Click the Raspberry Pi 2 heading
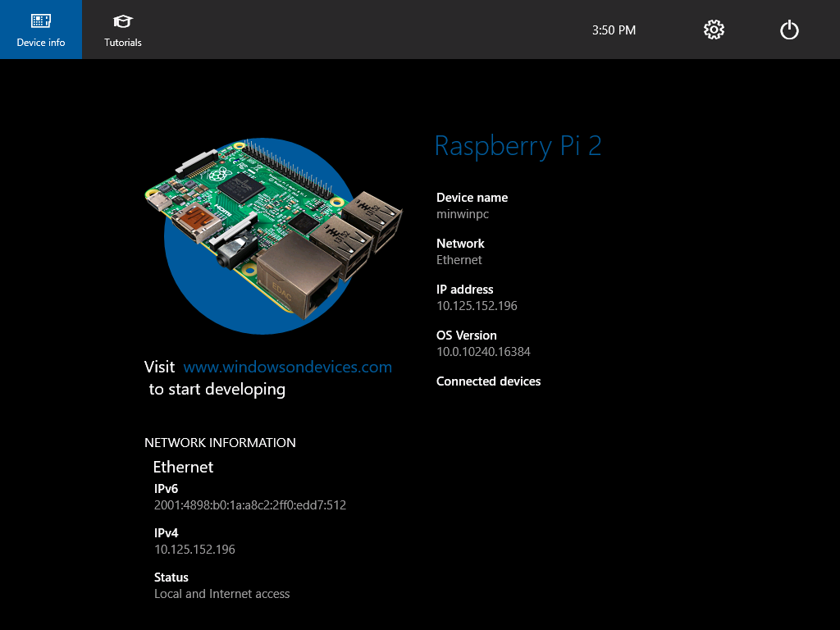The image size is (840, 630). click(x=518, y=146)
